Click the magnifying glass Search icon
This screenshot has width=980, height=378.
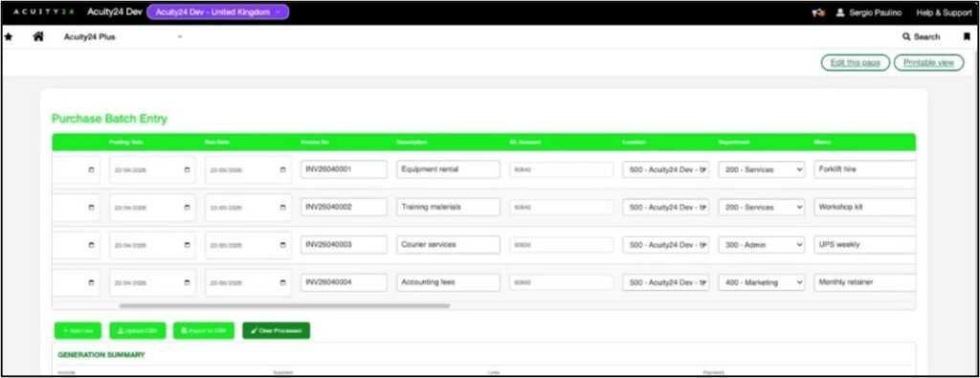pos(906,37)
